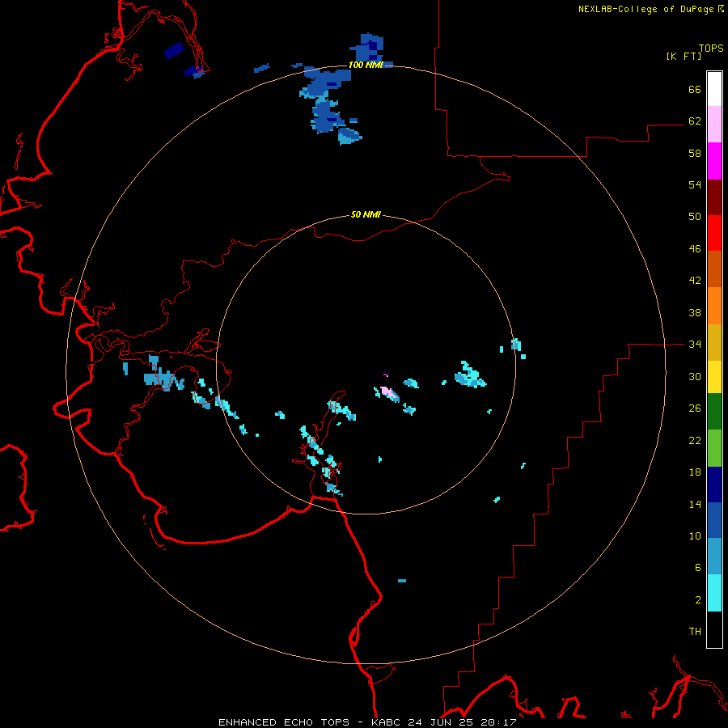Click the legend value "30"

pos(695,376)
